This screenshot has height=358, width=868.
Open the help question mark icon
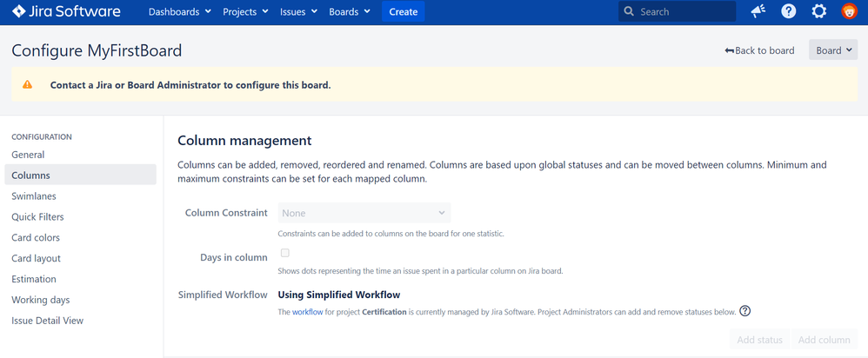point(788,11)
